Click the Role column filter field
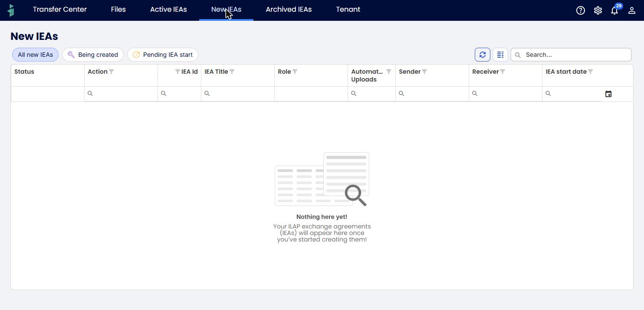Viewport: 644px width, 310px height. 311,94
